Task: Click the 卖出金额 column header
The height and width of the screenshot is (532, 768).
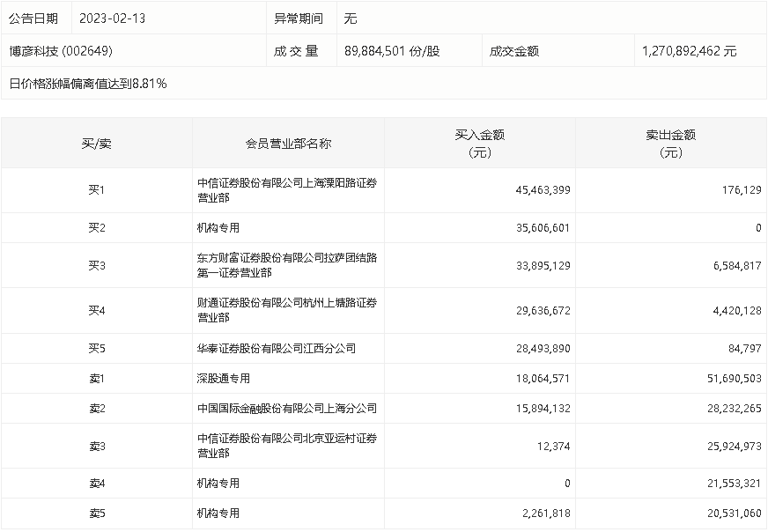Action: point(671,144)
